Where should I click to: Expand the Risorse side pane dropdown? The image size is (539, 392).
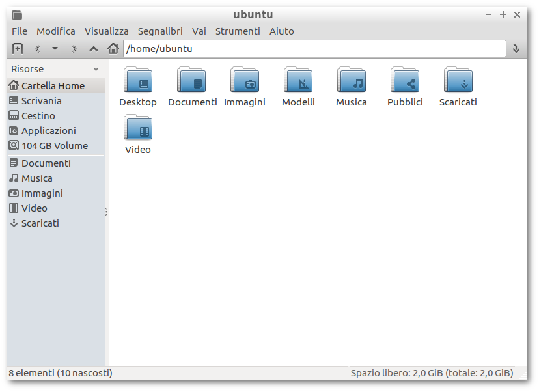[96, 69]
